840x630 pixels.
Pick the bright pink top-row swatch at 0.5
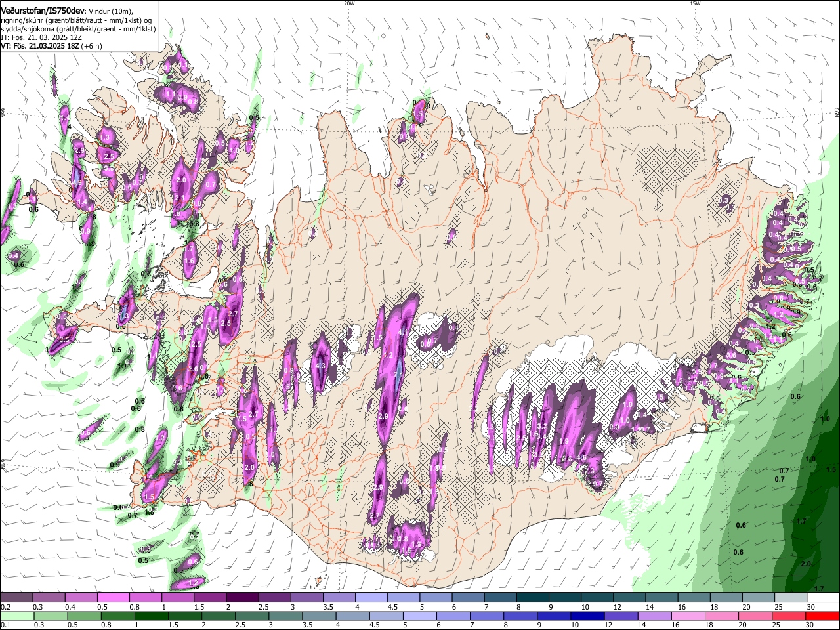point(113,598)
